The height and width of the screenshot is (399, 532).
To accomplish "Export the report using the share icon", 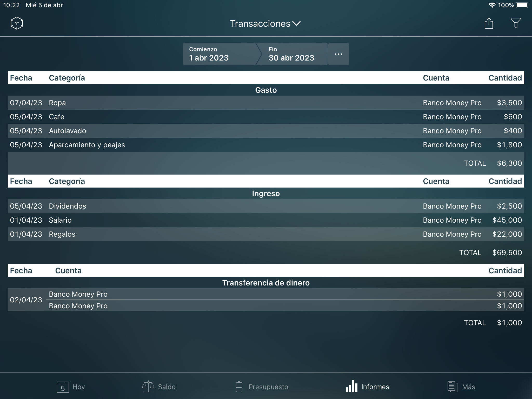I will 489,23.
